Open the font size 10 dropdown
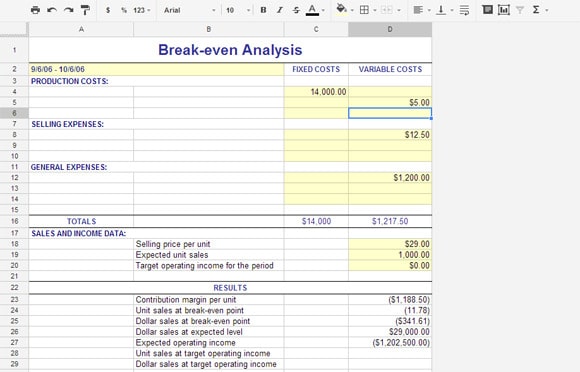 tap(238, 10)
